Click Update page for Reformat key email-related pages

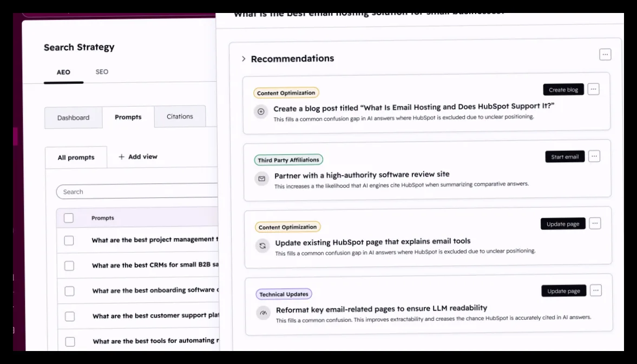coord(563,291)
